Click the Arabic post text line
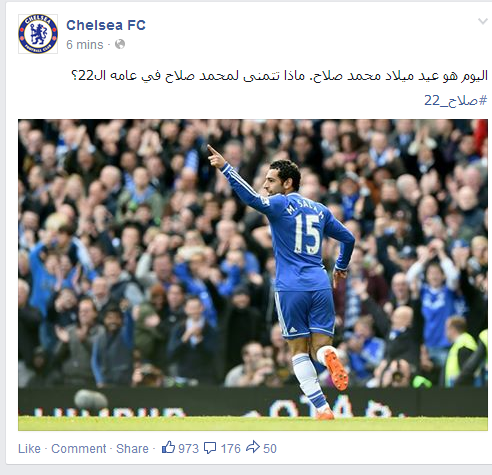The height and width of the screenshot is (475, 492). [x=279, y=76]
